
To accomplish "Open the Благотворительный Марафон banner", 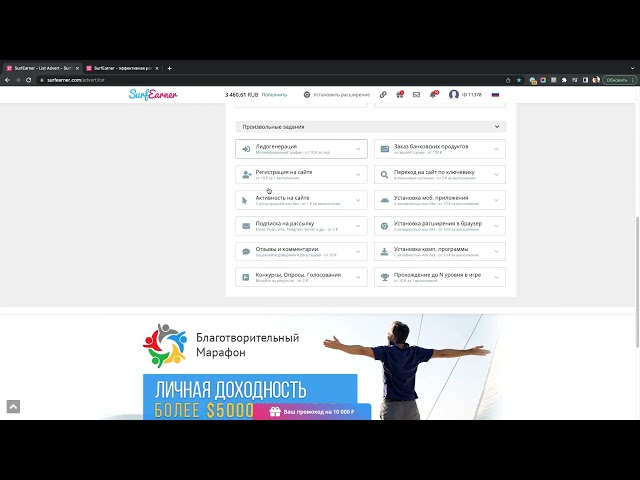I will 320,367.
